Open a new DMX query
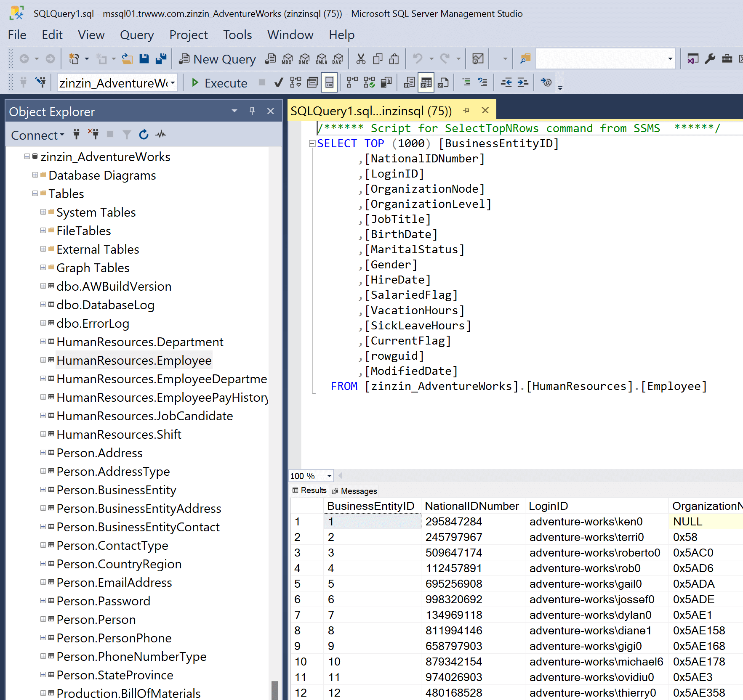This screenshot has width=743, height=700. coord(304,58)
